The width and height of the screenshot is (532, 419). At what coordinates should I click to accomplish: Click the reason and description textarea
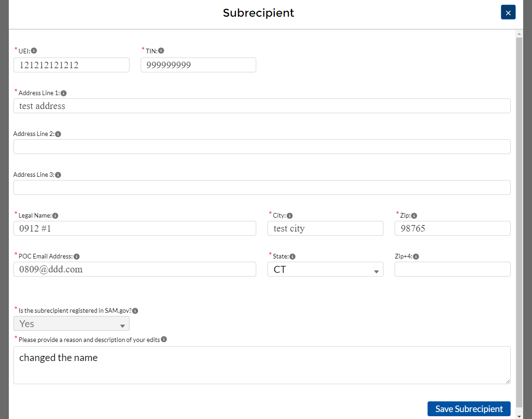262,365
